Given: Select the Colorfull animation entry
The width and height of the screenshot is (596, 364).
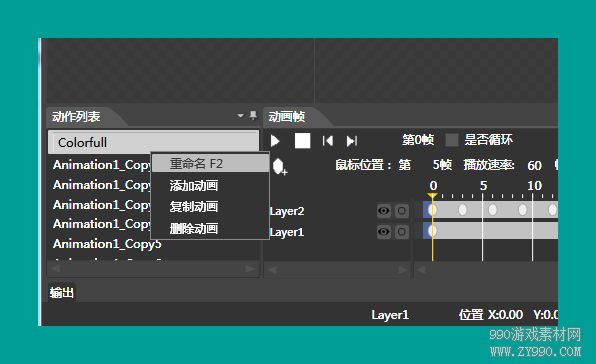Looking at the screenshot, I should (154, 142).
